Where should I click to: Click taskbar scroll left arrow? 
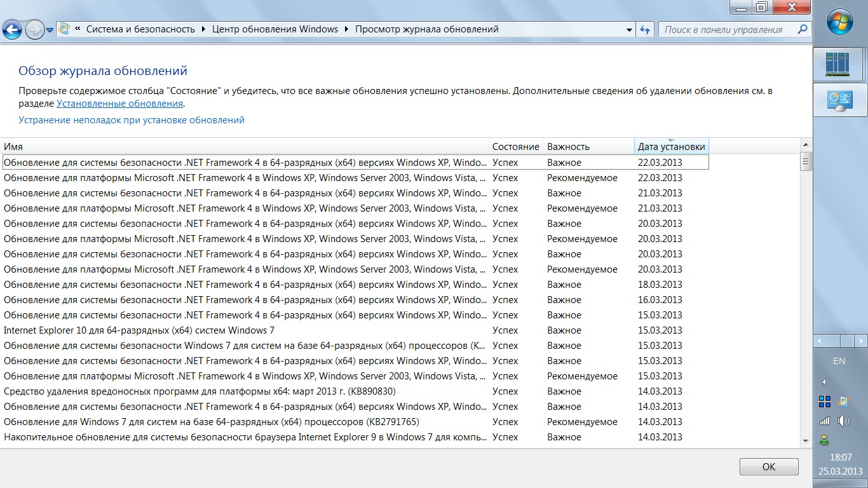[820, 341]
